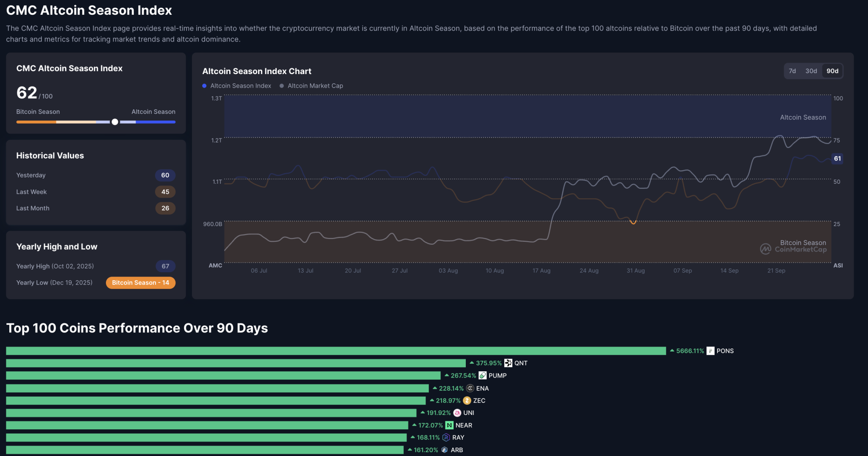Click the PONS green performance bar
This screenshot has height=456, width=868.
point(336,351)
